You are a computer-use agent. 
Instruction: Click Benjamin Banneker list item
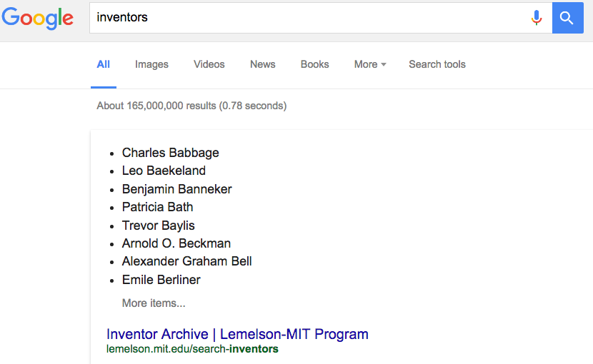176,189
